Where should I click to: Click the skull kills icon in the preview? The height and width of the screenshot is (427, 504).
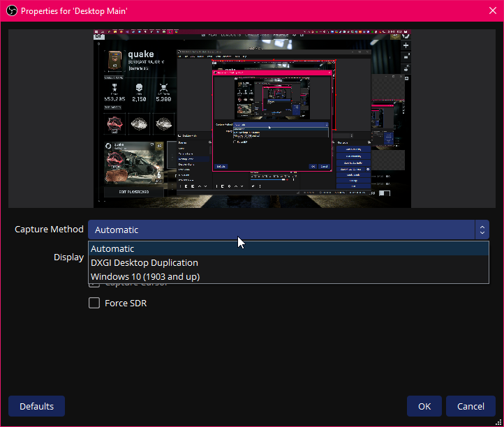point(139,89)
